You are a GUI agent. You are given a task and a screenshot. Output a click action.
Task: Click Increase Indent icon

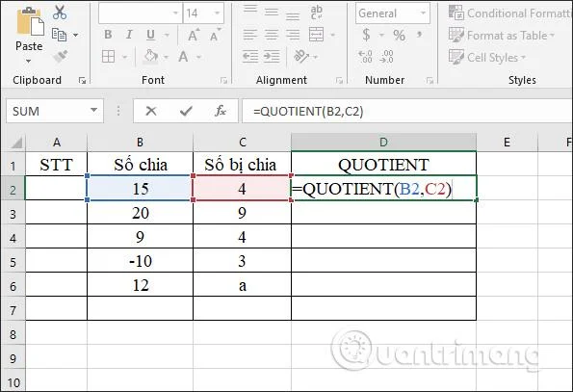click(x=272, y=57)
